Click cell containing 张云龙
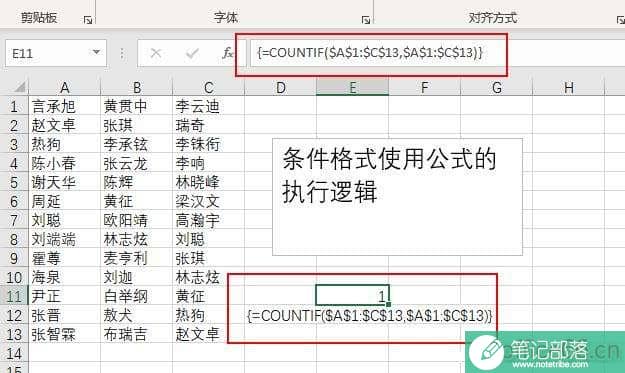This screenshot has width=625, height=373. click(137, 163)
